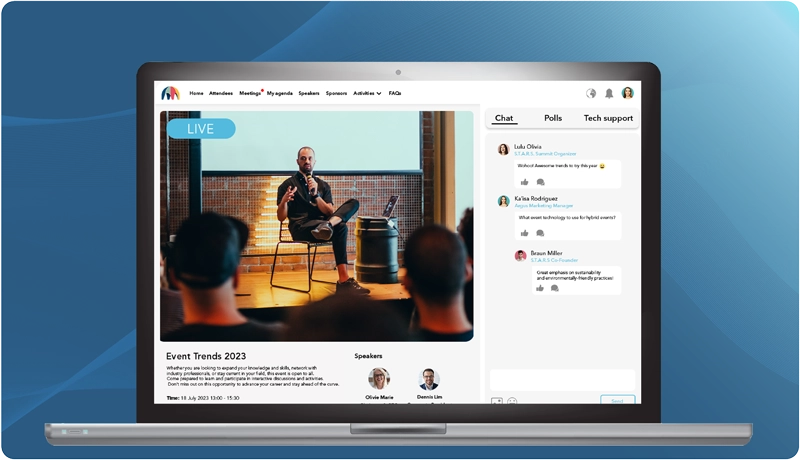Click the LIVE badge on the video

tap(201, 129)
